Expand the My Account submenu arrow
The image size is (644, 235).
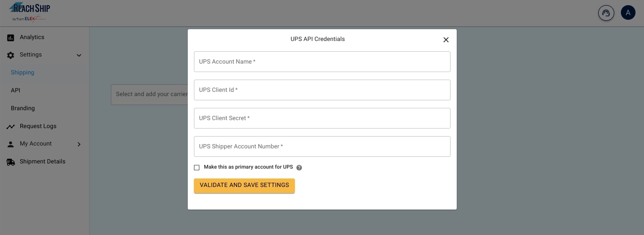pos(79,144)
